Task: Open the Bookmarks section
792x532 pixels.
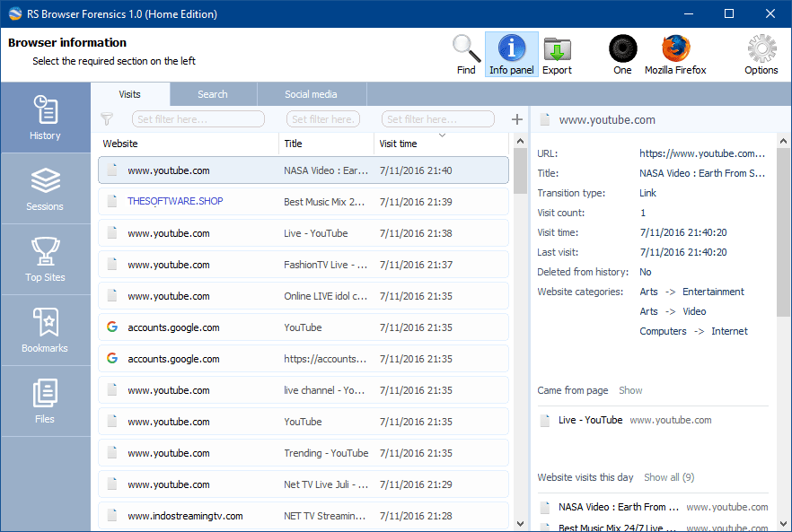Action: coord(45,329)
